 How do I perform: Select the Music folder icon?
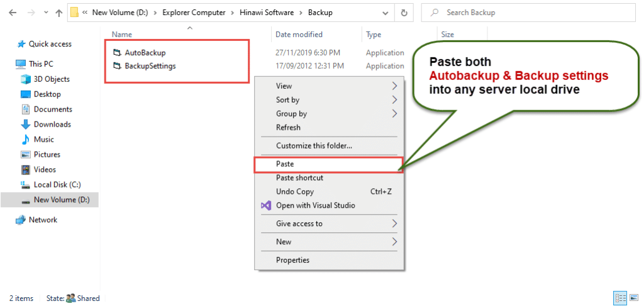click(26, 140)
